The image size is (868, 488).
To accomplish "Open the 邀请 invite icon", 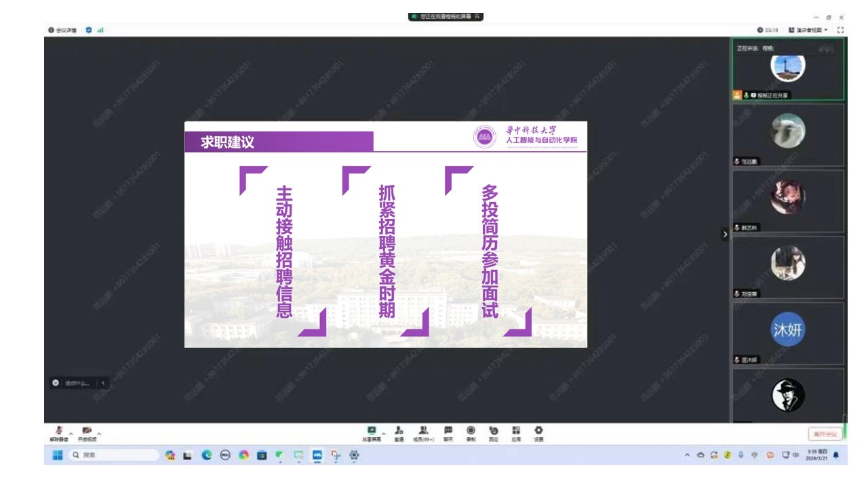I will tap(399, 432).
